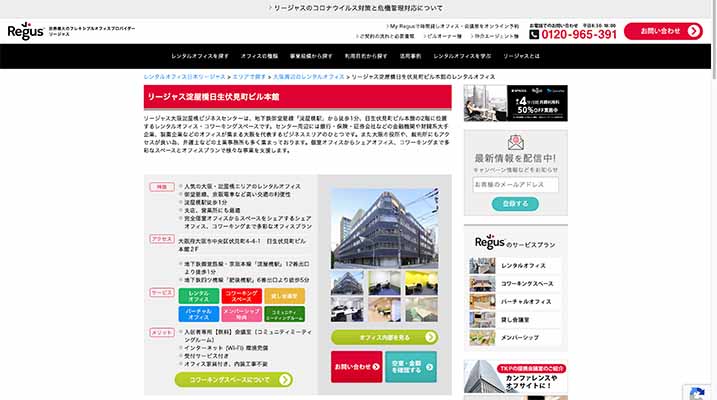This screenshot has width=717, height=400.
Task: Click the green レンタルオフィス service badge
Action: coord(198,296)
